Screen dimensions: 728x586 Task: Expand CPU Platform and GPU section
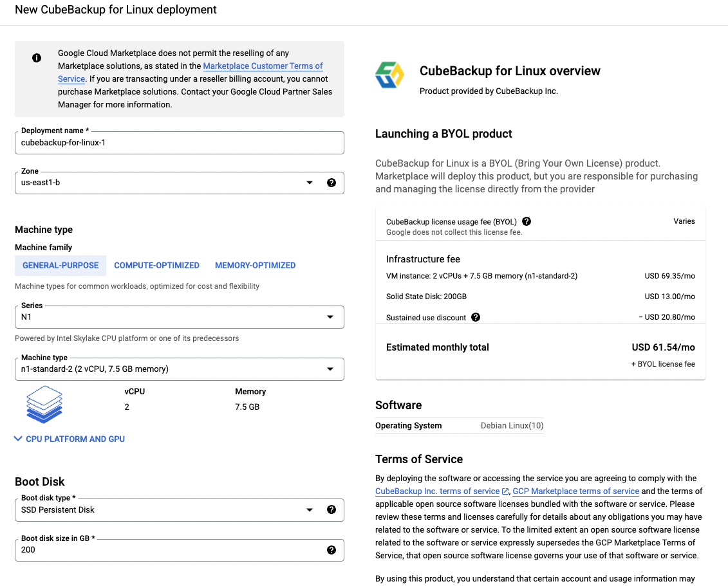[70, 439]
